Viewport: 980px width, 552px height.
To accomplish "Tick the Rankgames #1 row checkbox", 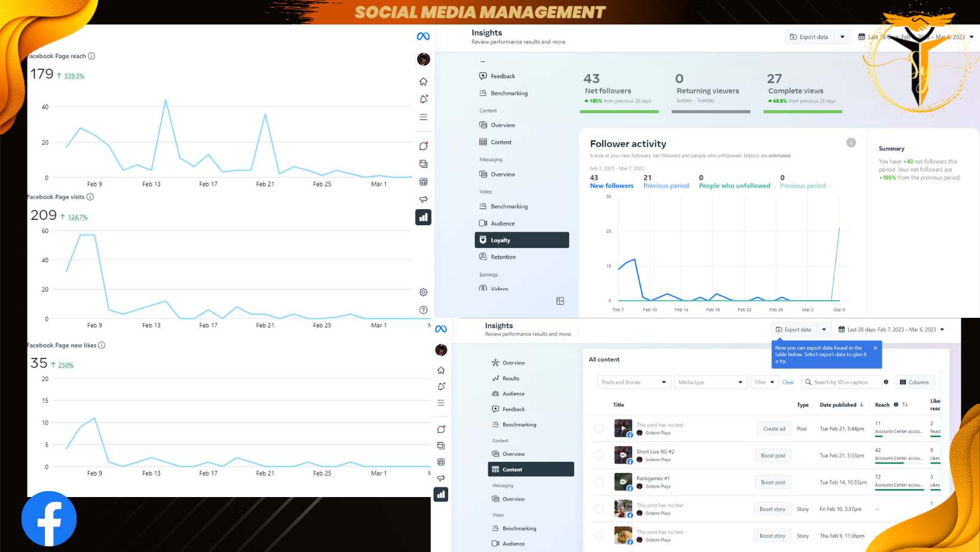I will tap(599, 482).
